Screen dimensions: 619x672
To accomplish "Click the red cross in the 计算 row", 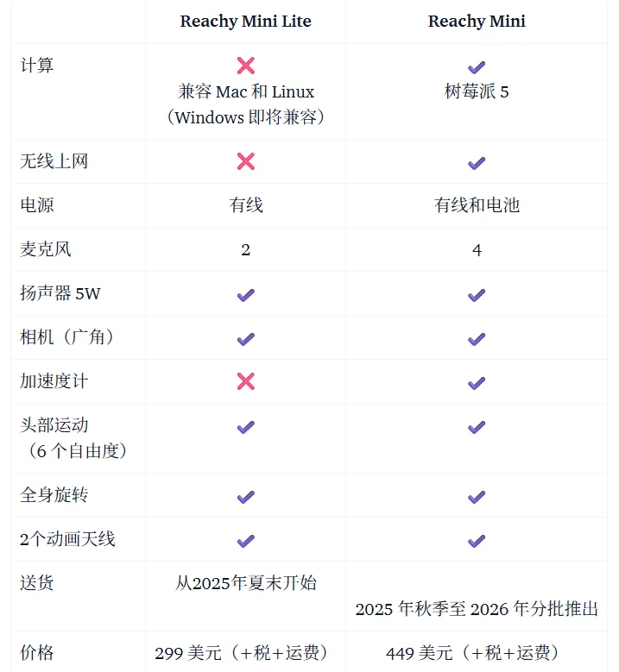I will pyautogui.click(x=246, y=66).
